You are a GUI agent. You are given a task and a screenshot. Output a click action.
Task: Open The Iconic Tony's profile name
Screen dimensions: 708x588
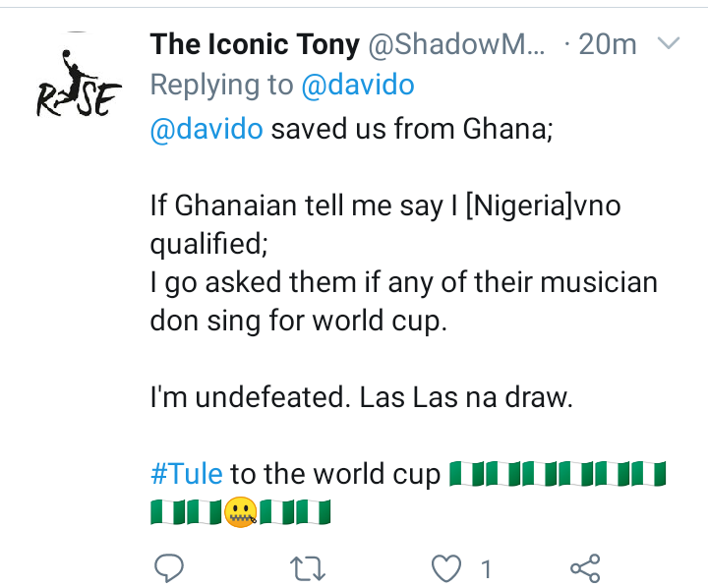pos(255,44)
